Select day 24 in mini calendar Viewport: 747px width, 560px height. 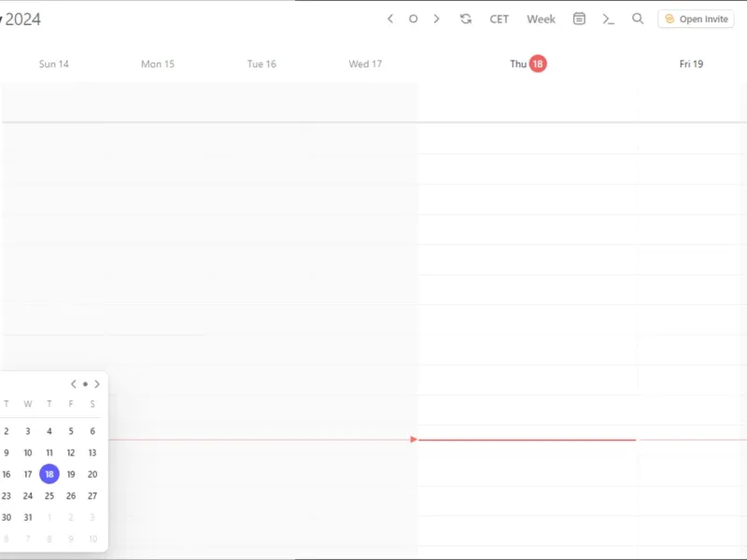pyautogui.click(x=28, y=496)
